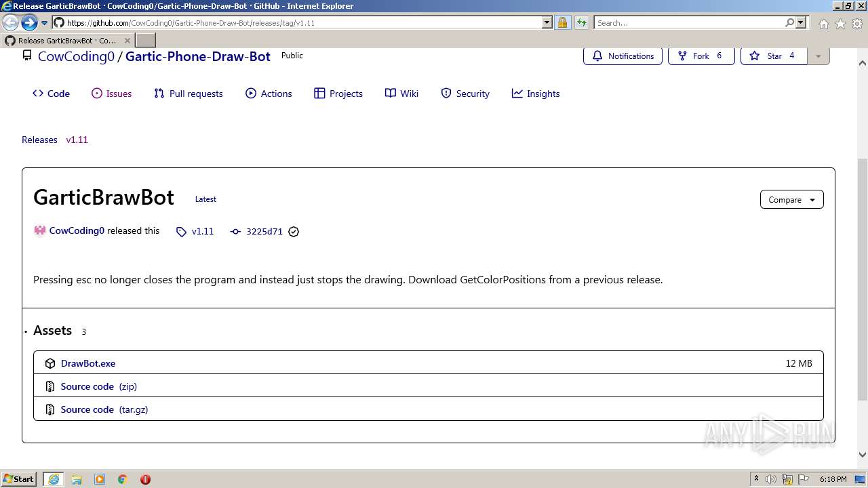Open the Code tab
The width and height of the screenshot is (868, 488).
[51, 94]
